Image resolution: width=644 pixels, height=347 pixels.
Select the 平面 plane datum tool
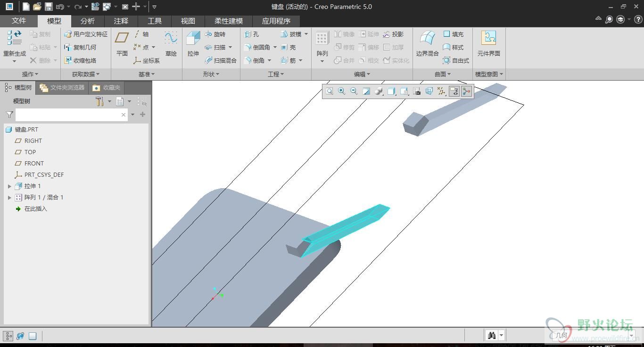pos(122,44)
